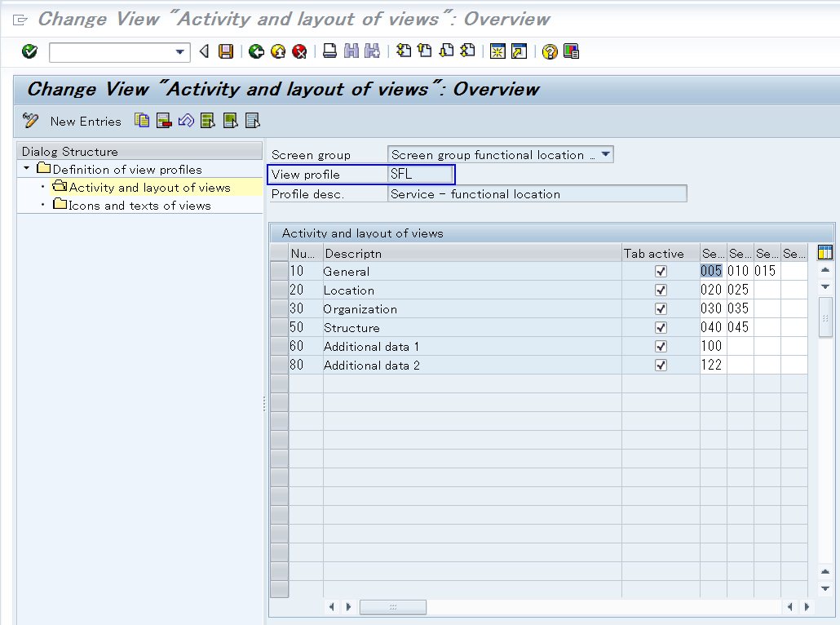Open table settings icon beside column headers
The width and height of the screenshot is (840, 625).
[825, 252]
